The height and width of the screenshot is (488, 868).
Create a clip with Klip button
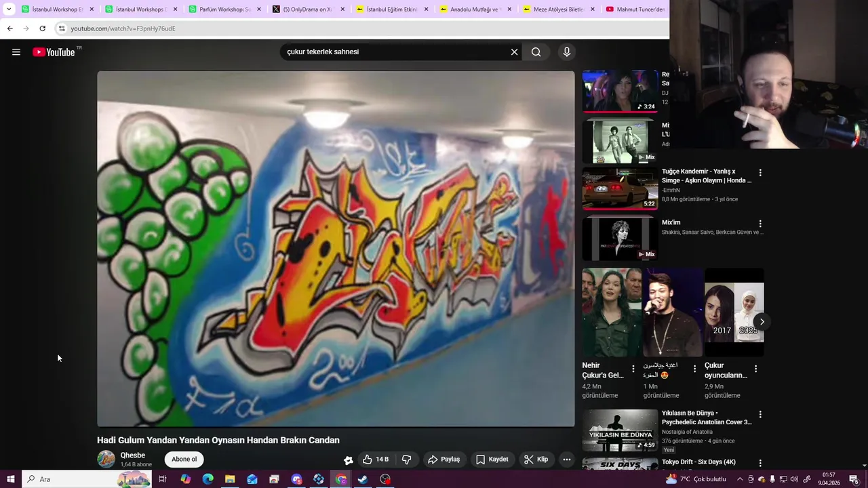pos(536,460)
